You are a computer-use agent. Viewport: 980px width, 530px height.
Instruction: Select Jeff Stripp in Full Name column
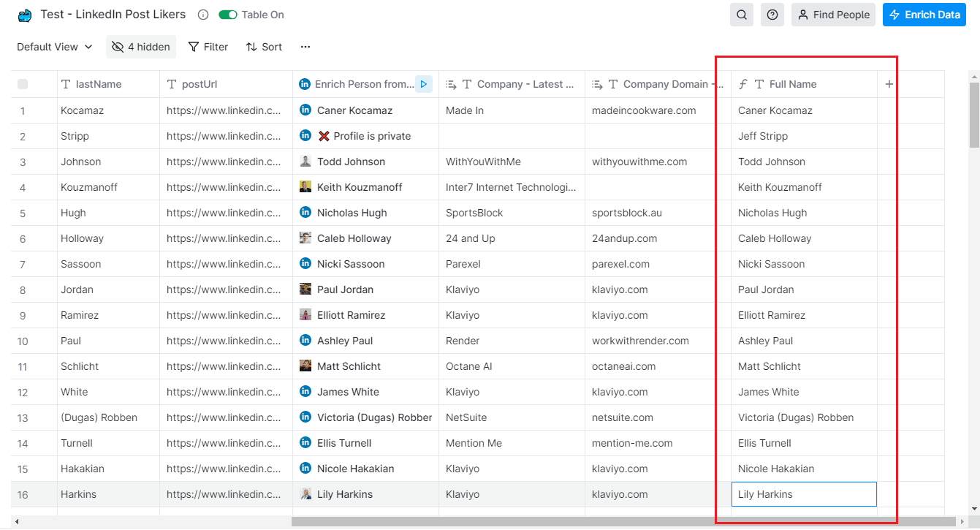tap(804, 136)
